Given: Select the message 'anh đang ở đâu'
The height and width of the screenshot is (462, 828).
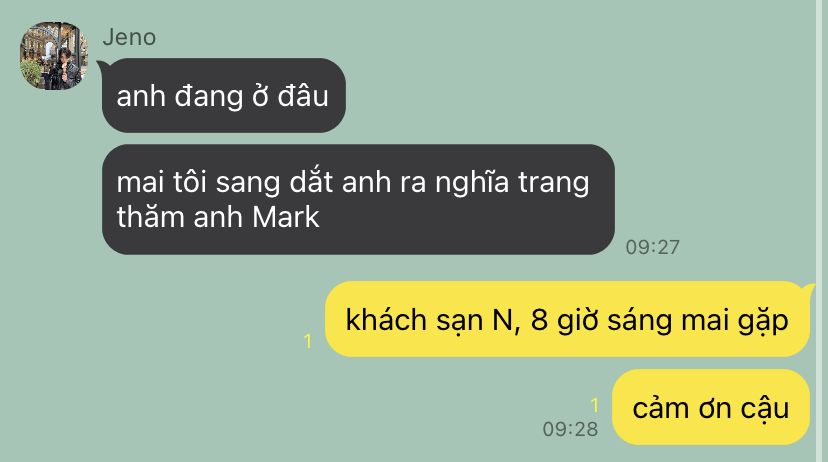Looking at the screenshot, I should (223, 96).
